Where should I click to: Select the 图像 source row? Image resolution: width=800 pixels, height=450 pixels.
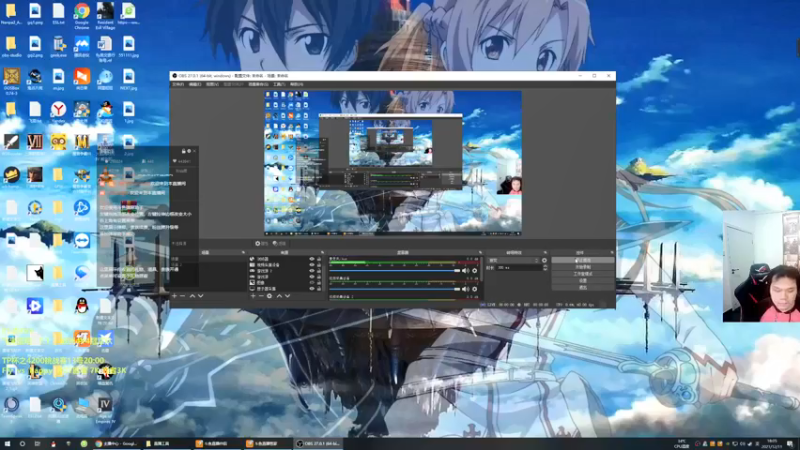pos(280,283)
